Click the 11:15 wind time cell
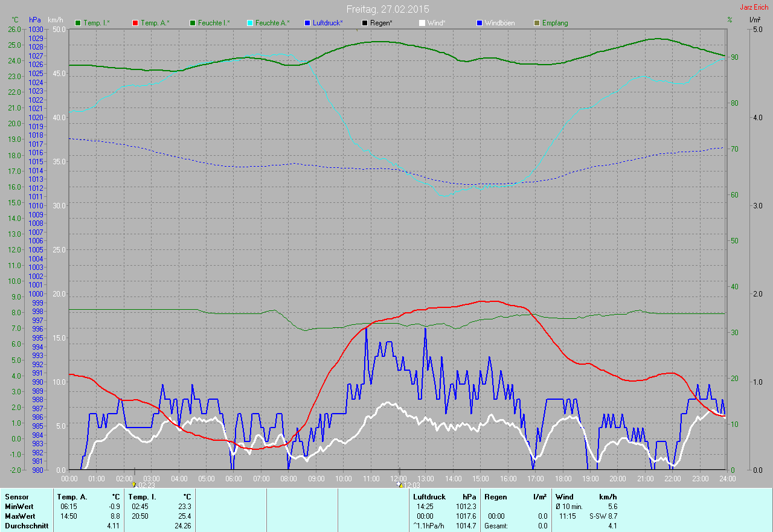Screen dimensions: 773x532 [568, 516]
